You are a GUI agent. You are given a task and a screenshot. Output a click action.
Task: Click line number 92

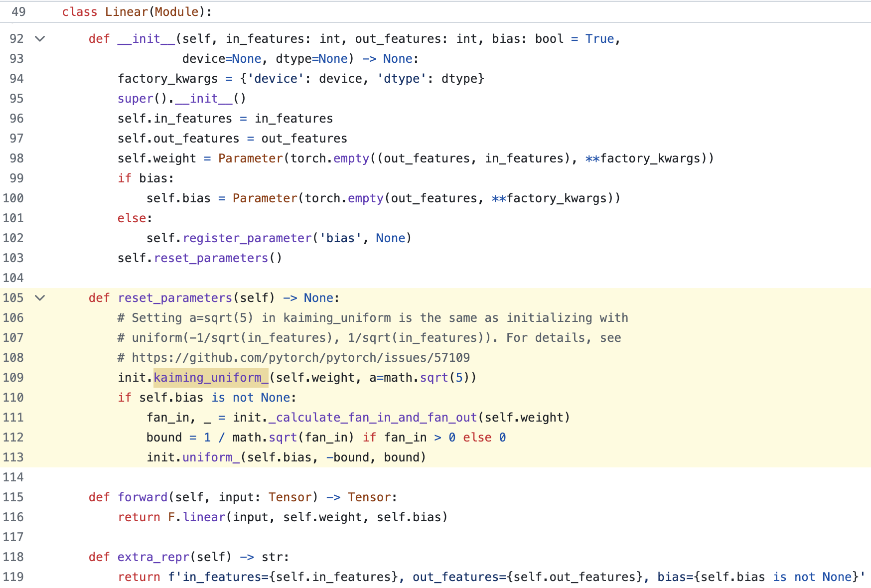point(17,39)
